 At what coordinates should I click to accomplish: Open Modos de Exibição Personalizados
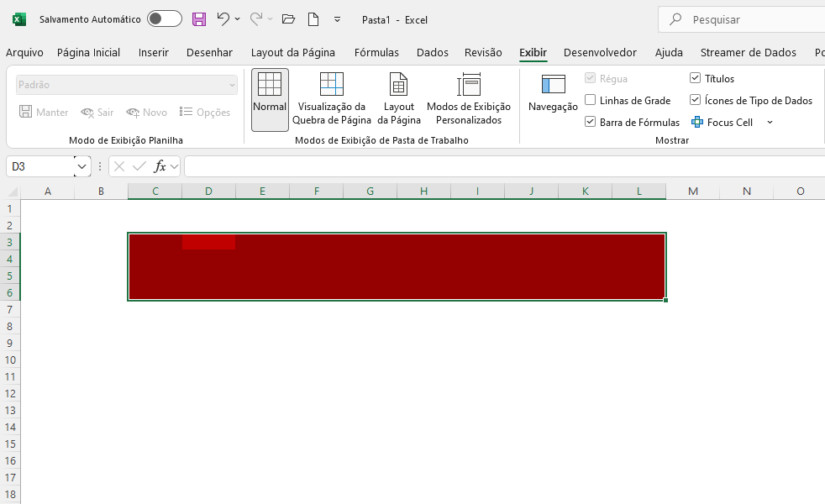click(468, 99)
